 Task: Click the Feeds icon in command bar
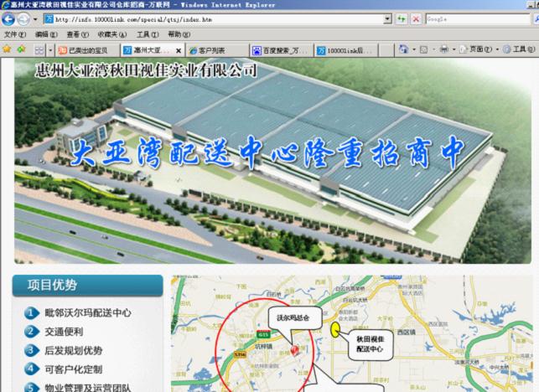(x=424, y=49)
